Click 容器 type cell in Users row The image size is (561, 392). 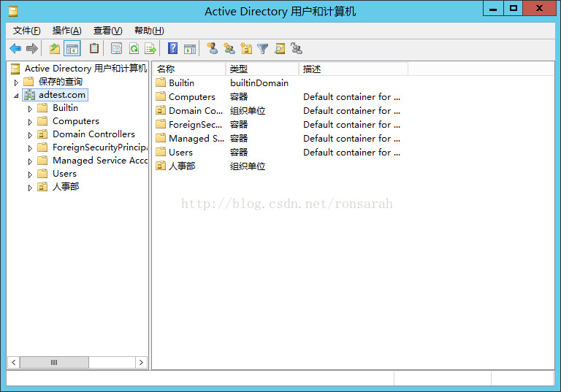click(239, 153)
